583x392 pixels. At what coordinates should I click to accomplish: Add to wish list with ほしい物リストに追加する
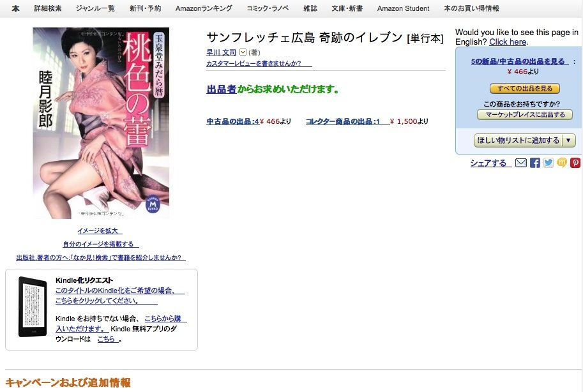[x=519, y=140]
